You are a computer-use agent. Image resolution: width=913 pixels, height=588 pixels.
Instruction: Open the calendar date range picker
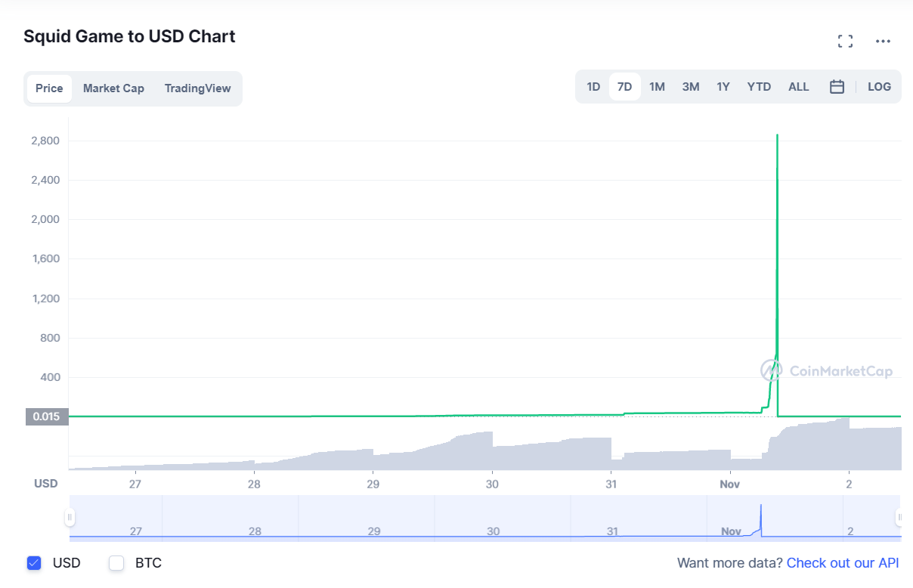point(837,87)
